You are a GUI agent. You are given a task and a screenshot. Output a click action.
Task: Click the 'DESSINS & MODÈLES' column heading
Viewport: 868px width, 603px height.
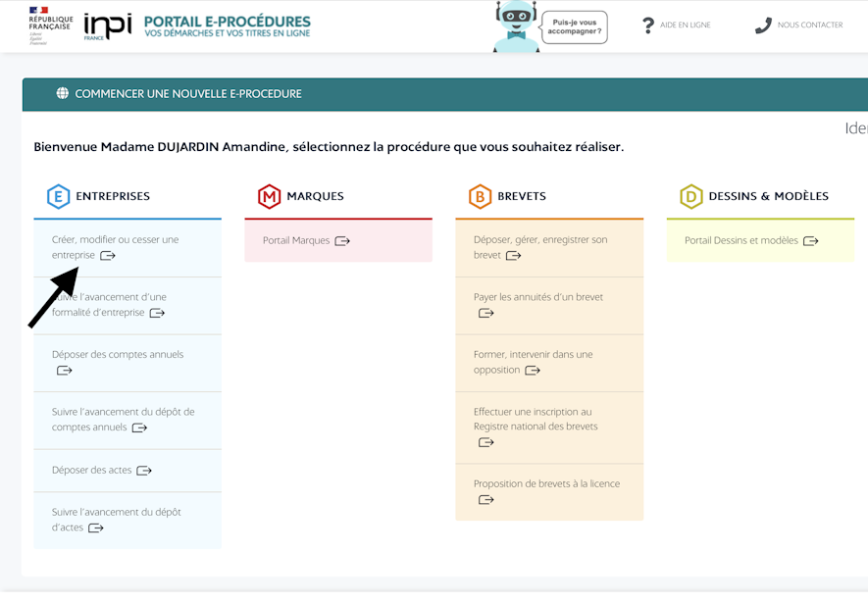pos(768,196)
